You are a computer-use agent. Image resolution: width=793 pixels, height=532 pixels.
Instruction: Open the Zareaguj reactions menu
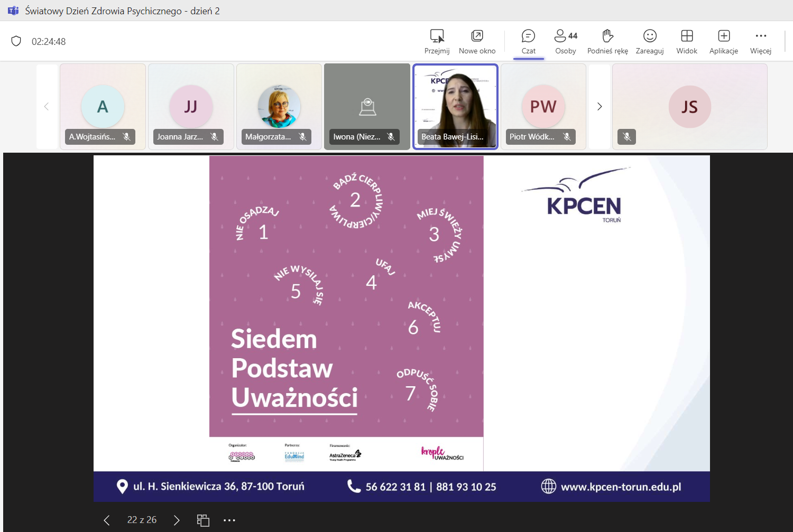pyautogui.click(x=650, y=42)
